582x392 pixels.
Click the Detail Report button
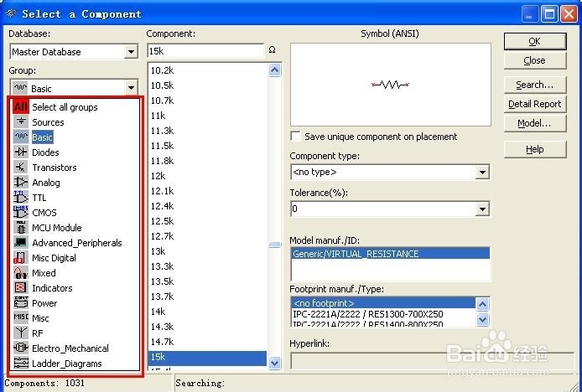[535, 104]
